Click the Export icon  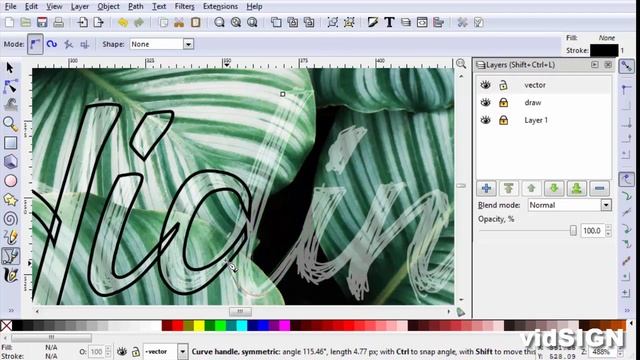tap(99, 22)
